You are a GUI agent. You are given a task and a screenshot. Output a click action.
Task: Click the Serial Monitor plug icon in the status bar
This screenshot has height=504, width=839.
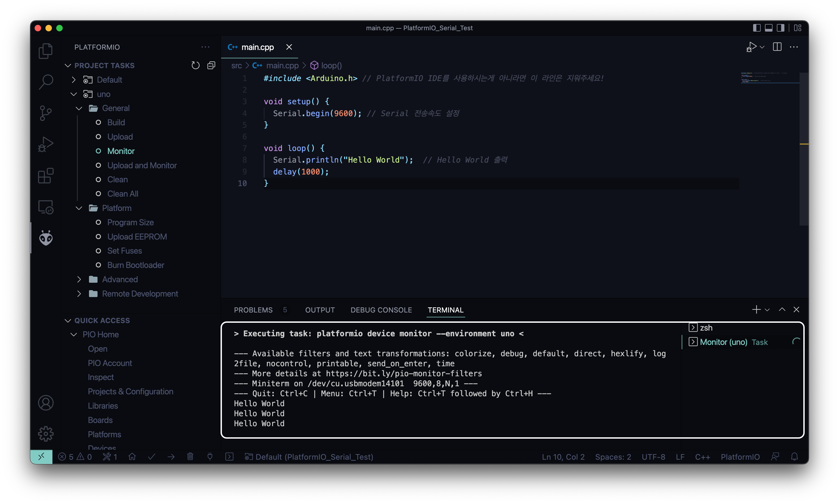pyautogui.click(x=210, y=457)
